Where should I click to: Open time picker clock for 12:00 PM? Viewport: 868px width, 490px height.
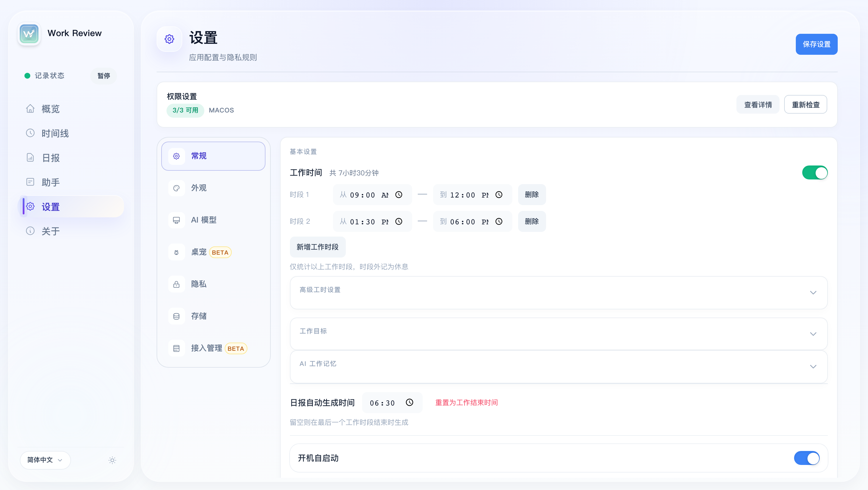click(499, 195)
